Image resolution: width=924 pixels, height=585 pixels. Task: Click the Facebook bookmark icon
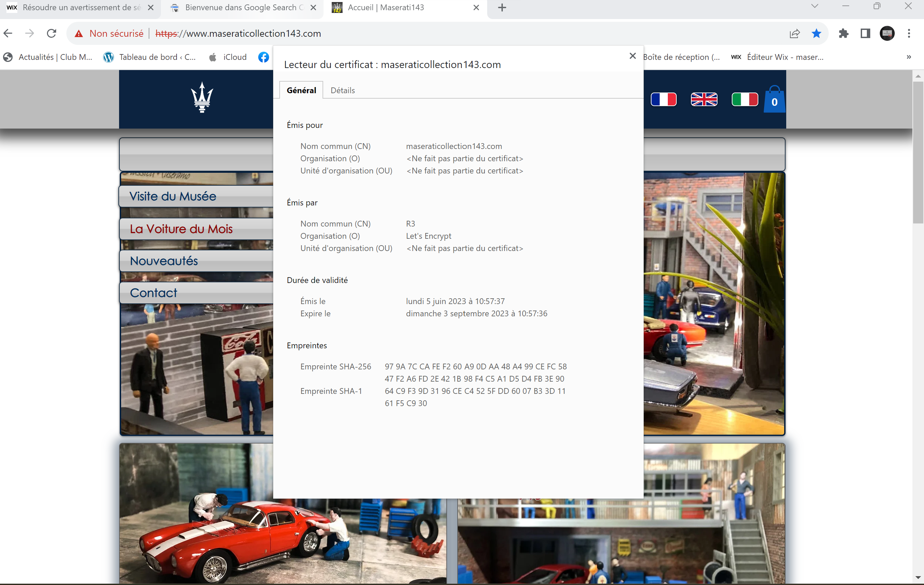(263, 57)
